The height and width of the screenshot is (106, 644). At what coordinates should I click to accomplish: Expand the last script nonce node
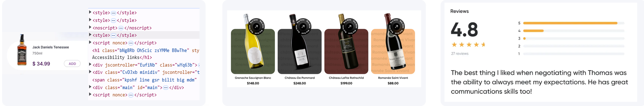[x=90, y=94]
